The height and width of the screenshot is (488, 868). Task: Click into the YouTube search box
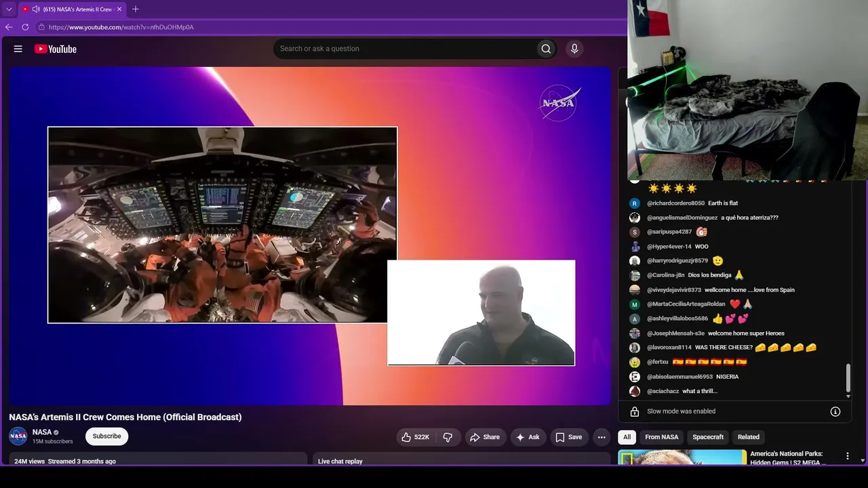(x=406, y=49)
